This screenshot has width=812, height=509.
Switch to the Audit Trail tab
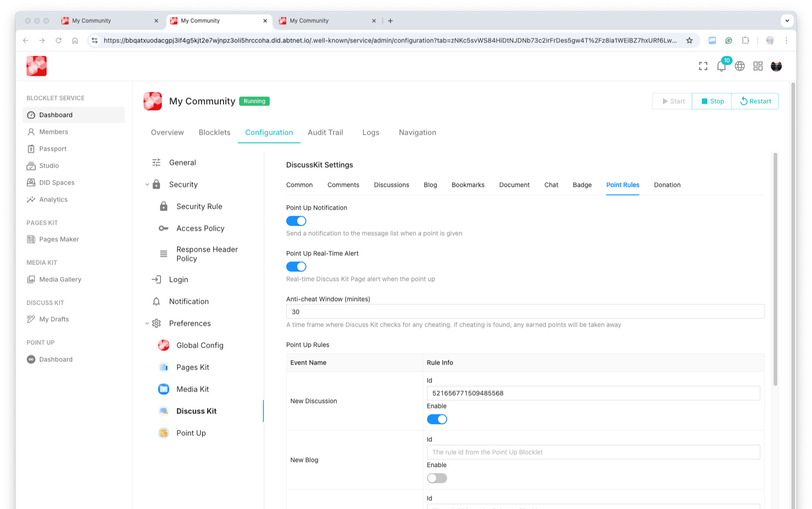click(x=325, y=133)
